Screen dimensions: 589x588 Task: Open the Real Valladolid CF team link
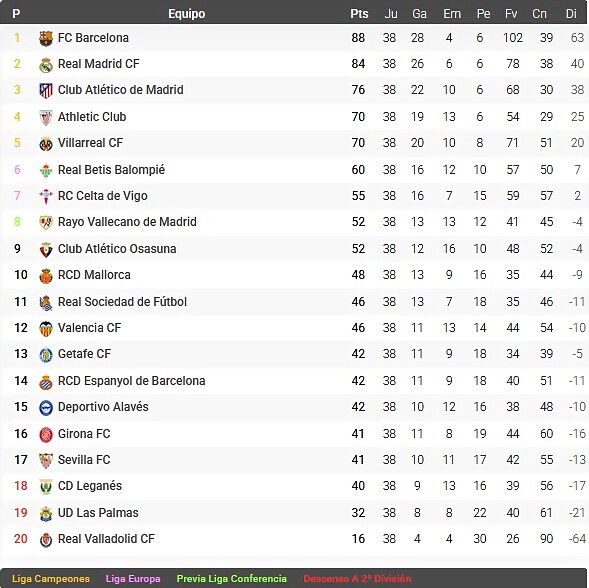pyautogui.click(x=106, y=539)
